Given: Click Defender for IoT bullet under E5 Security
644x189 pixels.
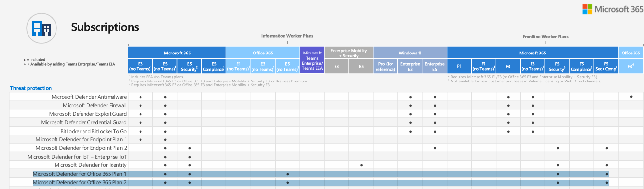Looking at the screenshot, I should [x=189, y=157].
